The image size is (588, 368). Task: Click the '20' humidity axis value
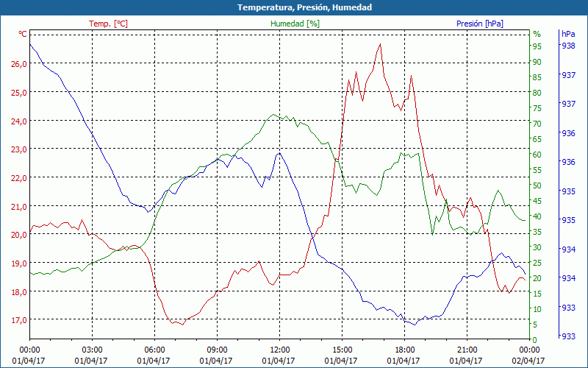[537, 278]
